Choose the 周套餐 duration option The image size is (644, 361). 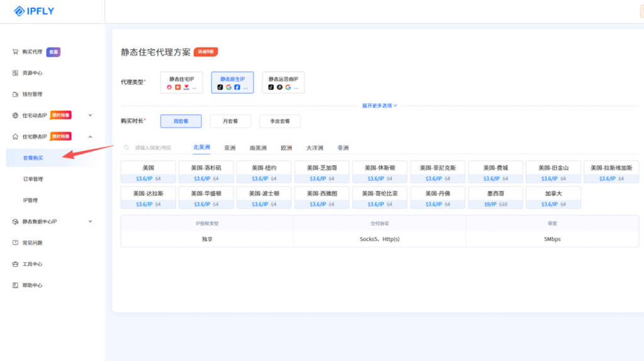(181, 121)
